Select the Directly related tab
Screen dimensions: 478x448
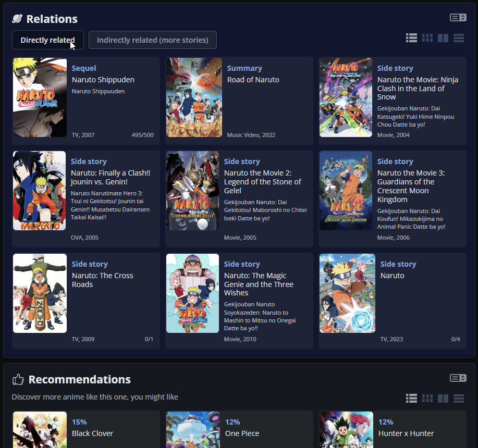[x=47, y=40]
